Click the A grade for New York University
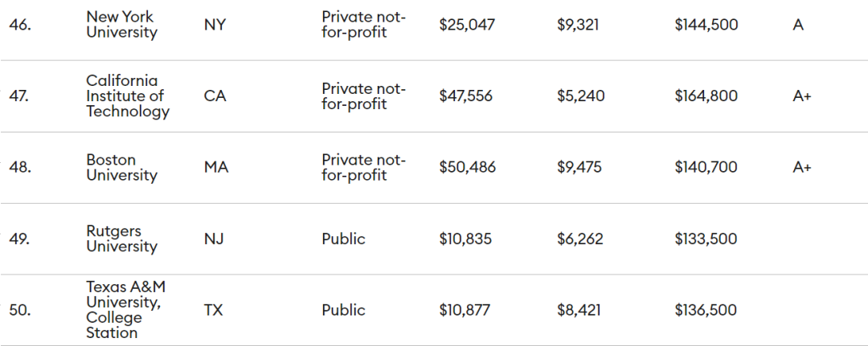The width and height of the screenshot is (868, 346). point(798,25)
